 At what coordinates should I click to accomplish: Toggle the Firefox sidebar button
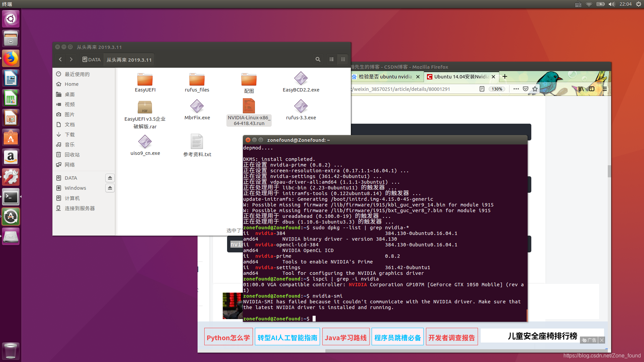click(x=592, y=89)
